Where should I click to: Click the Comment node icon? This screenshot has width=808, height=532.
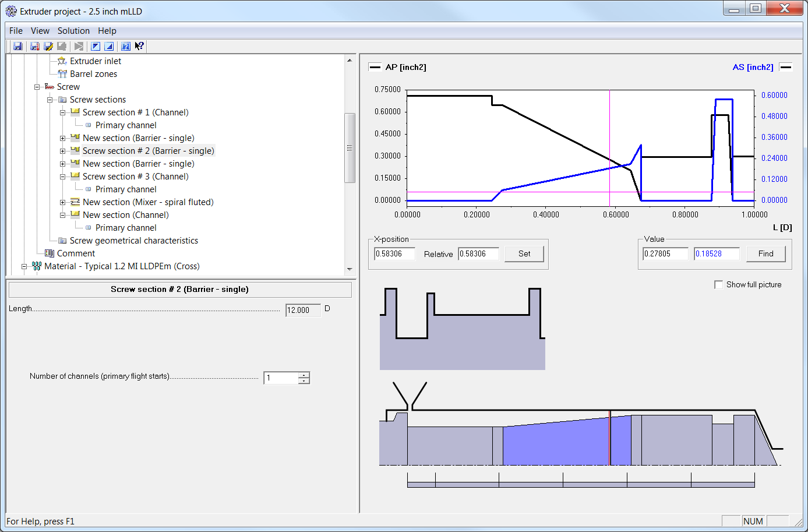click(x=50, y=253)
